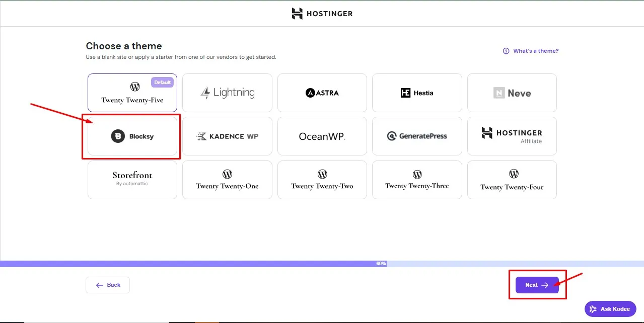Select the Neve theme logo
This screenshot has width=644, height=323.
click(x=512, y=93)
